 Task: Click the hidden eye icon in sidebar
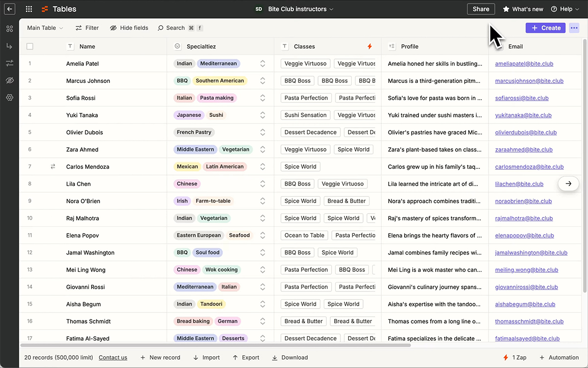[x=10, y=80]
